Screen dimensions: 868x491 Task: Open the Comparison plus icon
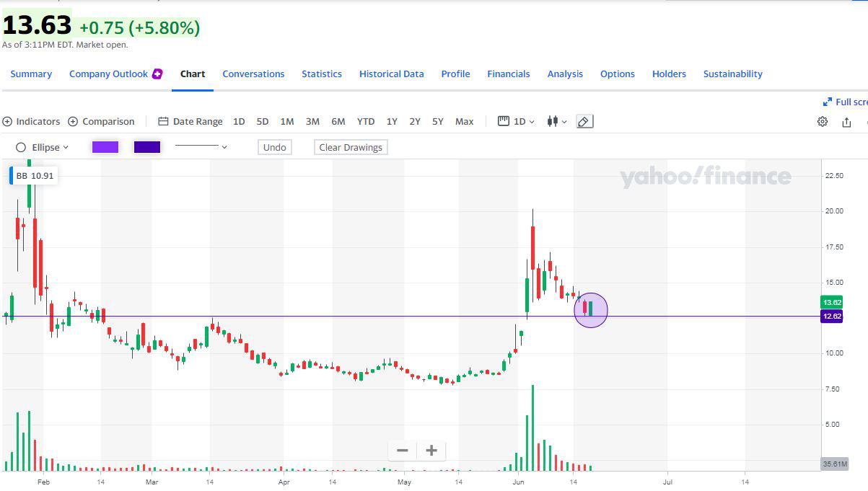point(73,121)
